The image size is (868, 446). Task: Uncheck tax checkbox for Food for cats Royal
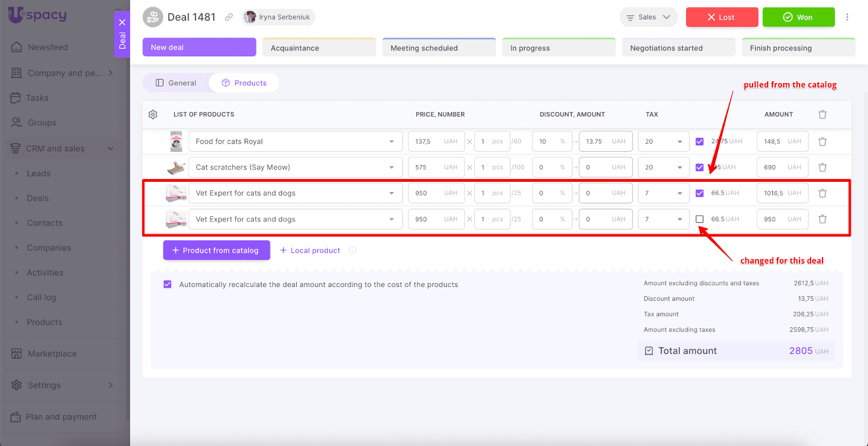[x=700, y=142]
